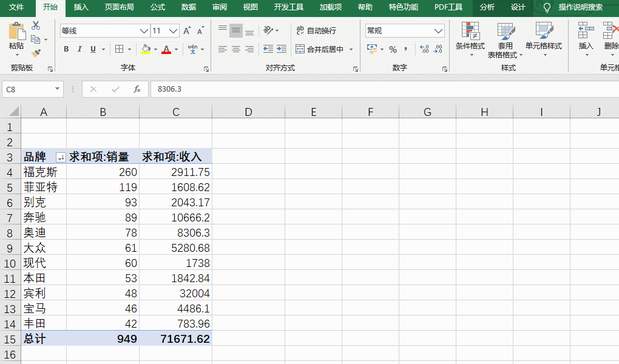Click the Insert cells icon

pos(586,30)
